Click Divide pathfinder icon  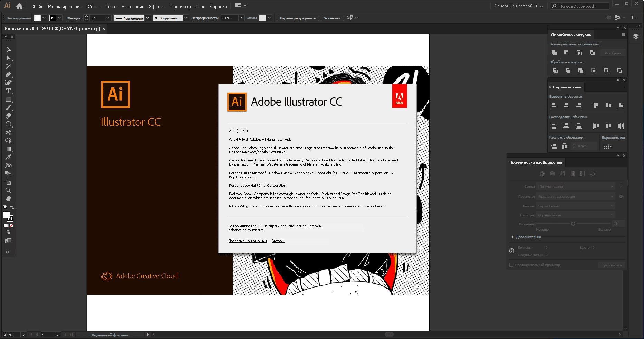point(555,71)
